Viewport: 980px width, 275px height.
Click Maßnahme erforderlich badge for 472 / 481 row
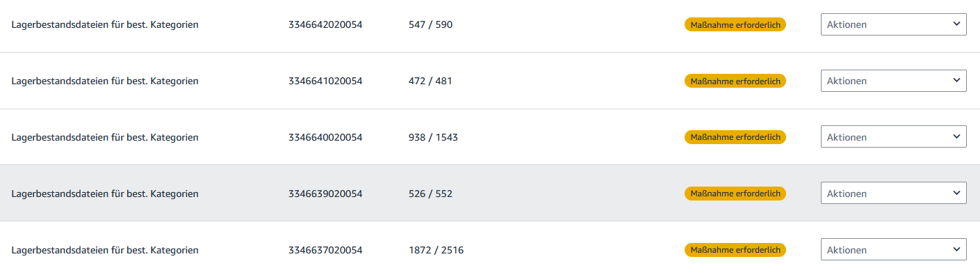coord(735,81)
